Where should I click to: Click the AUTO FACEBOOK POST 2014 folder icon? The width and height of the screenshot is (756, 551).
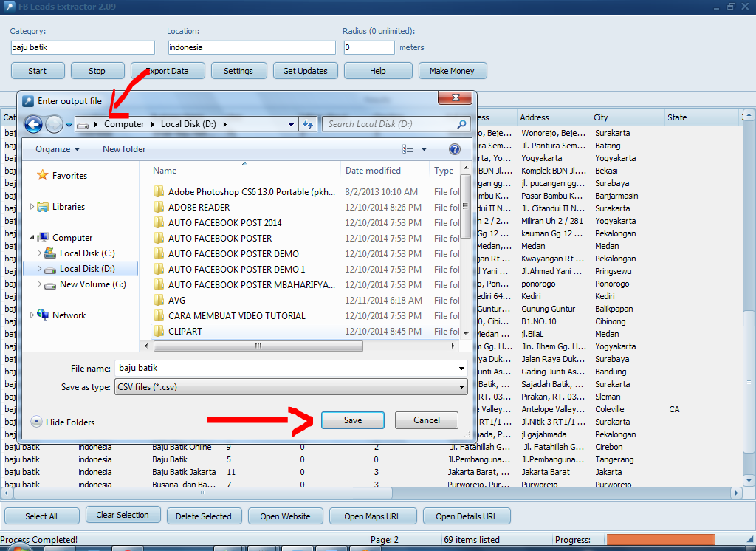159,222
